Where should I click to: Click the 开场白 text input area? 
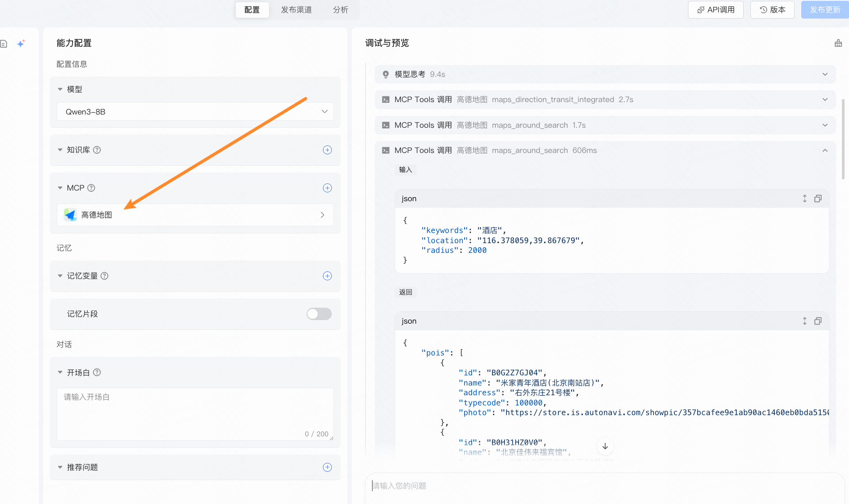pyautogui.click(x=195, y=414)
